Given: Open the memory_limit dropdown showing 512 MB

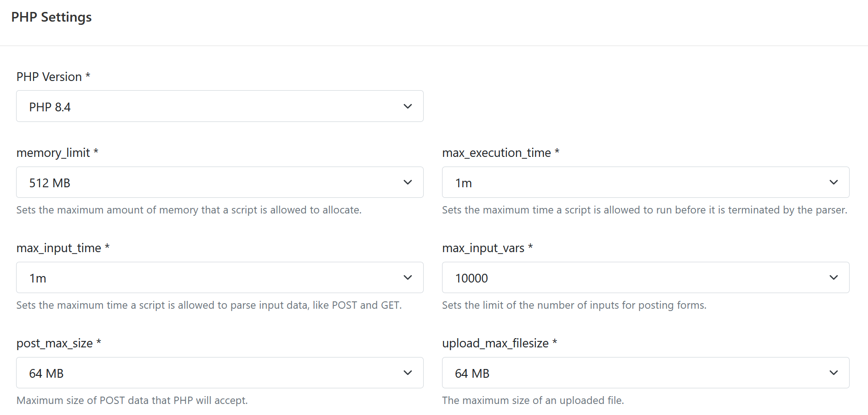Looking at the screenshot, I should [219, 182].
